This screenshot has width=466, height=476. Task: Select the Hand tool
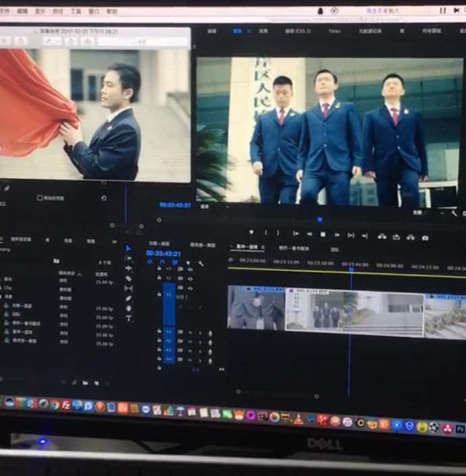click(128, 309)
